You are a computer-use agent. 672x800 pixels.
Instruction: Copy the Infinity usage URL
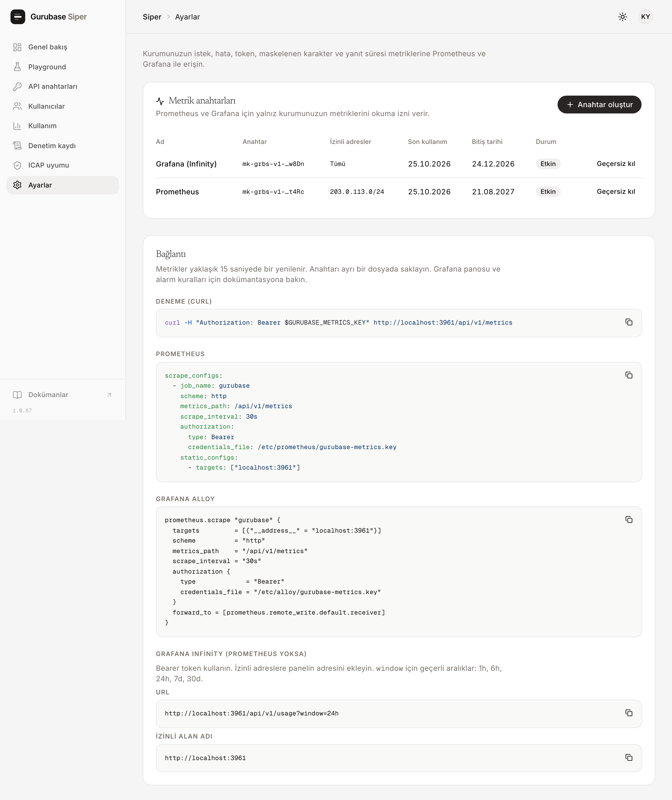click(629, 713)
